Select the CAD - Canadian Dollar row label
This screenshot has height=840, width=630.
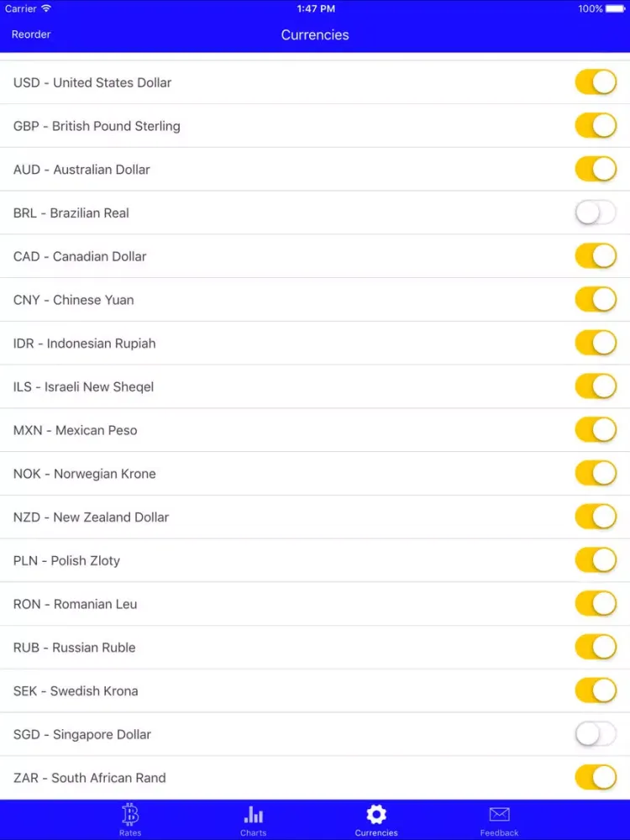[80, 256]
